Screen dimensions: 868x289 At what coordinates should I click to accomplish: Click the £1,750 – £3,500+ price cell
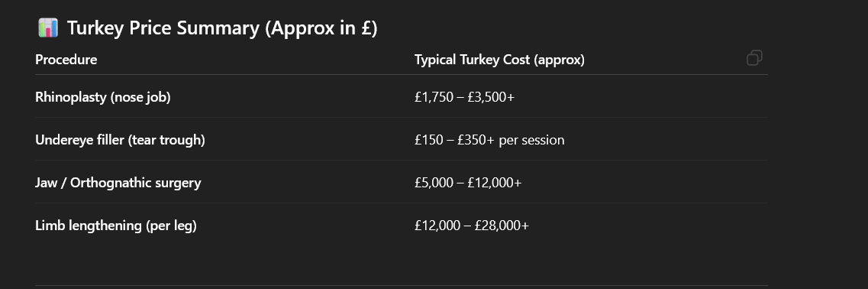pyautogui.click(x=464, y=97)
